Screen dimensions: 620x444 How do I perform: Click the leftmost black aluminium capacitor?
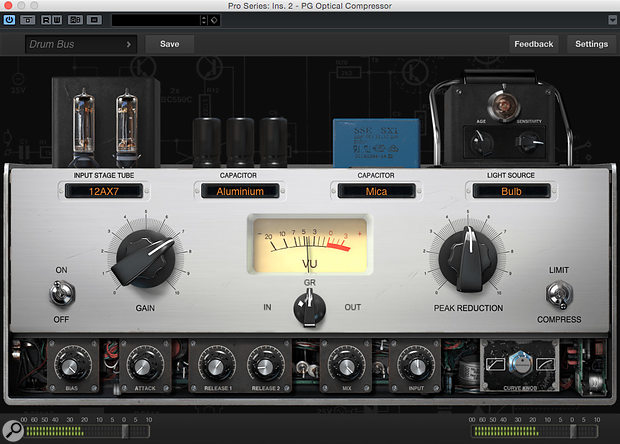(206, 142)
